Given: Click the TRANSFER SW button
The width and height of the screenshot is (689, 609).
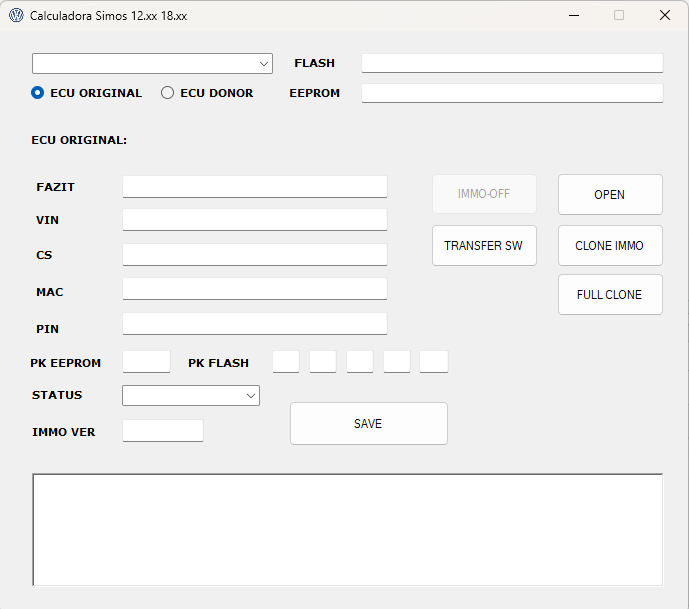Looking at the screenshot, I should tap(484, 246).
